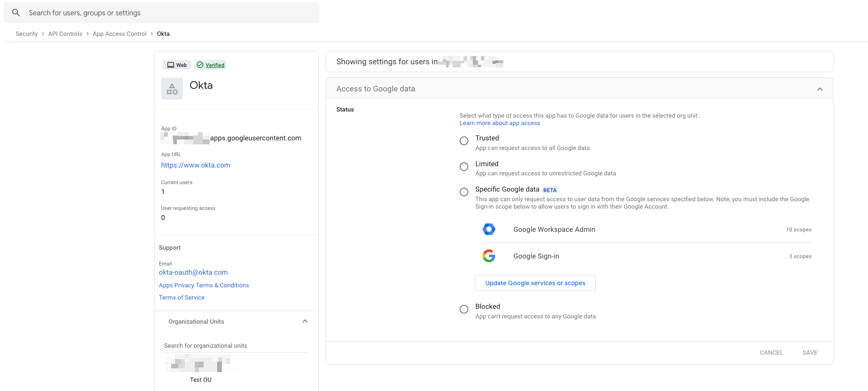Click the Google Workspace Admin hexagon icon
868x391 pixels.
point(489,229)
